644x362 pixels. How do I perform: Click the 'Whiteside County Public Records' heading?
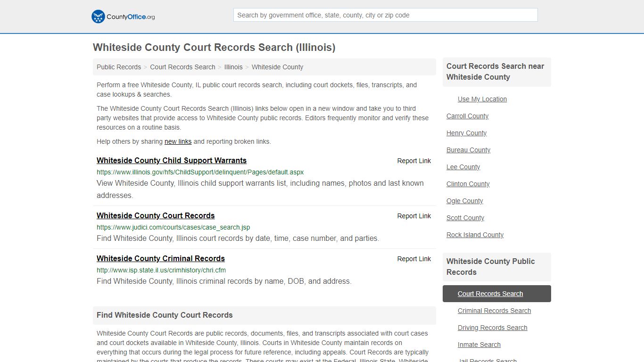coord(490,267)
